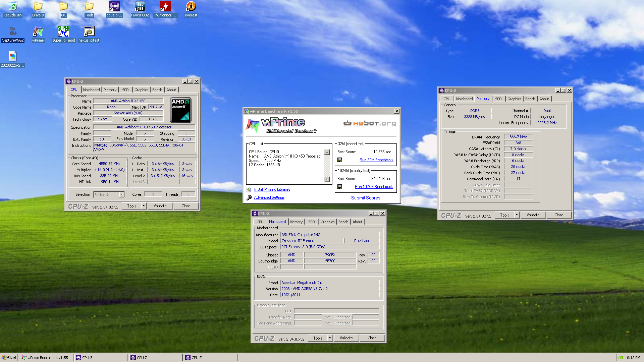Click up arrow of CPU List scrollbar
This screenshot has height=362, width=644.
click(x=327, y=152)
